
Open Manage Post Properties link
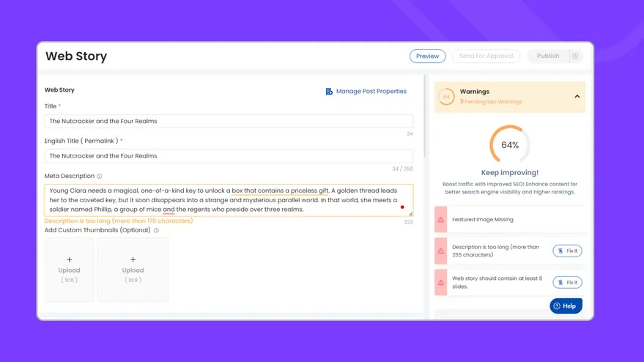371,92
